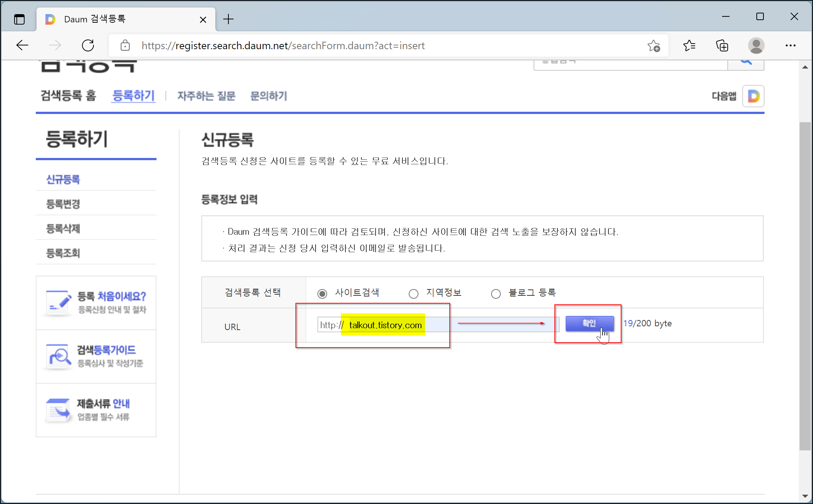Image resolution: width=813 pixels, height=504 pixels.
Task: Open the 자주하는 질문 menu item
Action: coord(206,96)
